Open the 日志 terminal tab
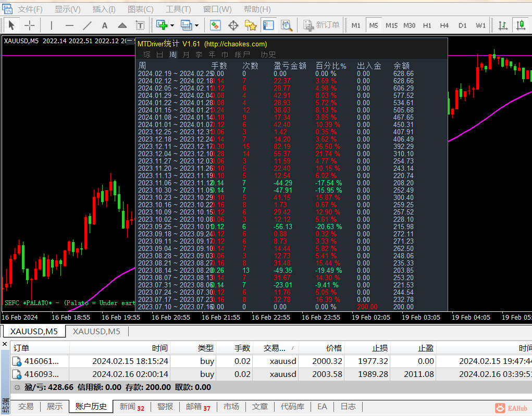 click(348, 407)
